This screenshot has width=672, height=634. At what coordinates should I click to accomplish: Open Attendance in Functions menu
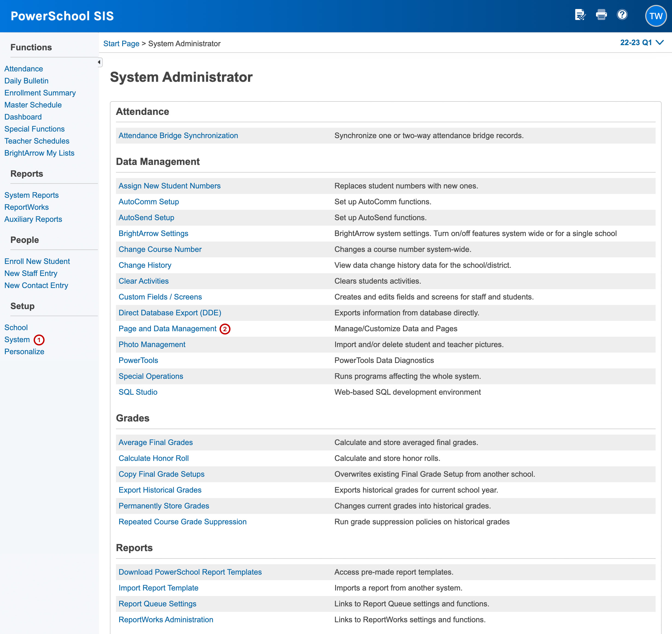(x=24, y=69)
